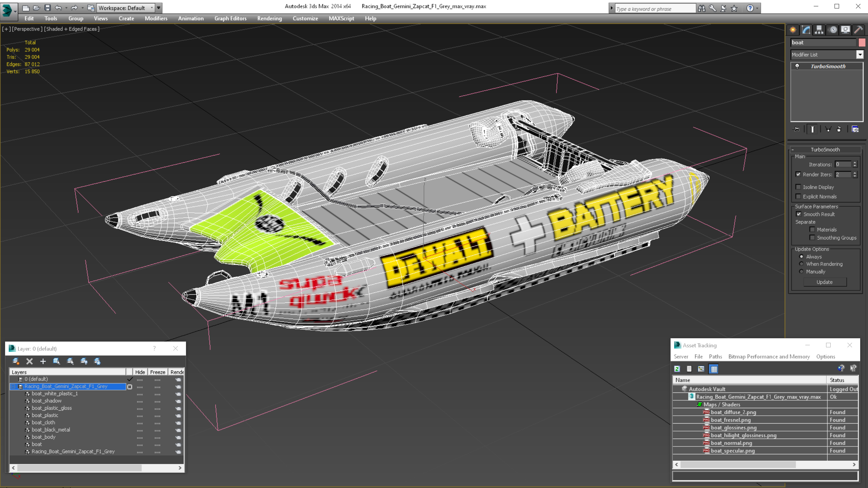Open Help question mark dropdown arrow
Screen dimensions: 868x488
pos(757,8)
